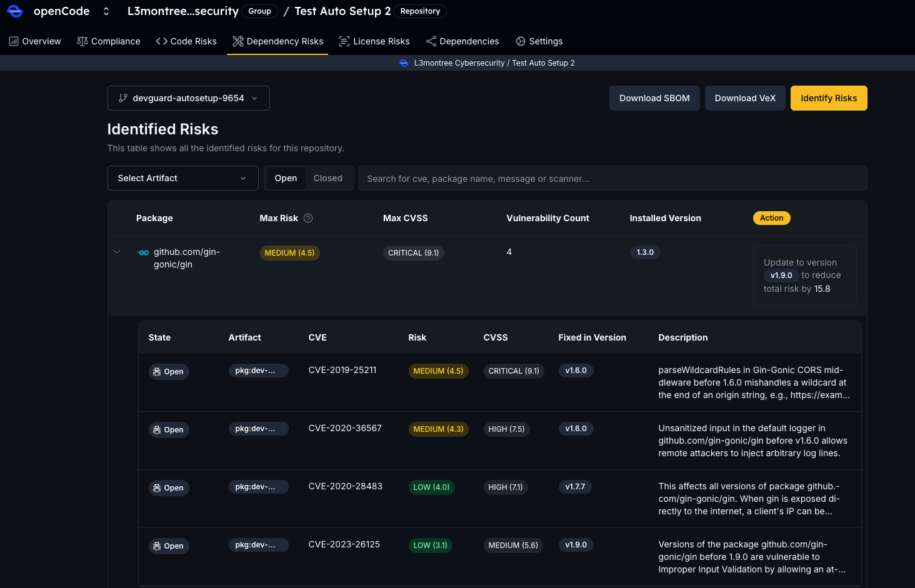915x588 pixels.
Task: Click the bug icon in CVE-2020-36567 row
Action: pos(157,430)
